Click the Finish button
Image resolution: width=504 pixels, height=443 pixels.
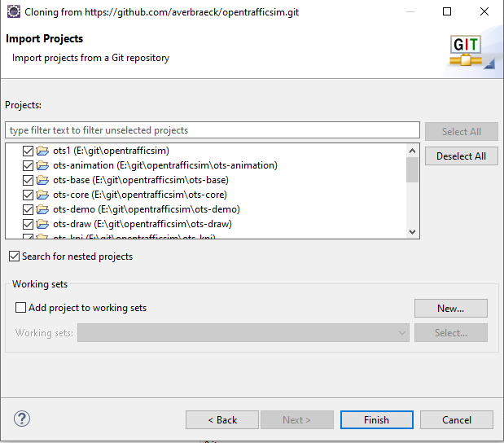pos(377,420)
